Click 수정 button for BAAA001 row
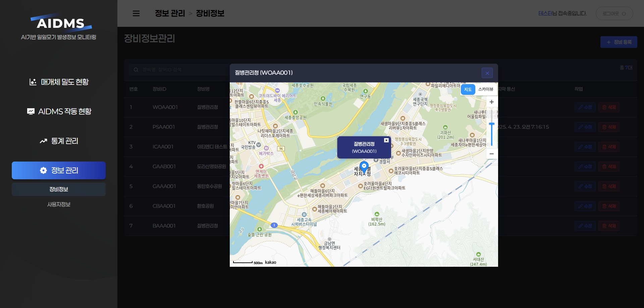This screenshot has height=308, width=644. click(585, 226)
